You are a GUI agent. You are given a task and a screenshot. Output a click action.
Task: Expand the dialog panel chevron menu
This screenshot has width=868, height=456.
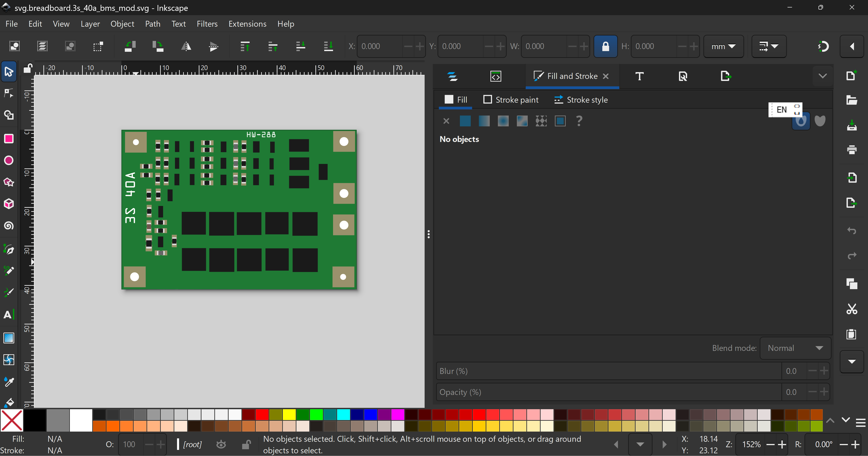click(823, 76)
